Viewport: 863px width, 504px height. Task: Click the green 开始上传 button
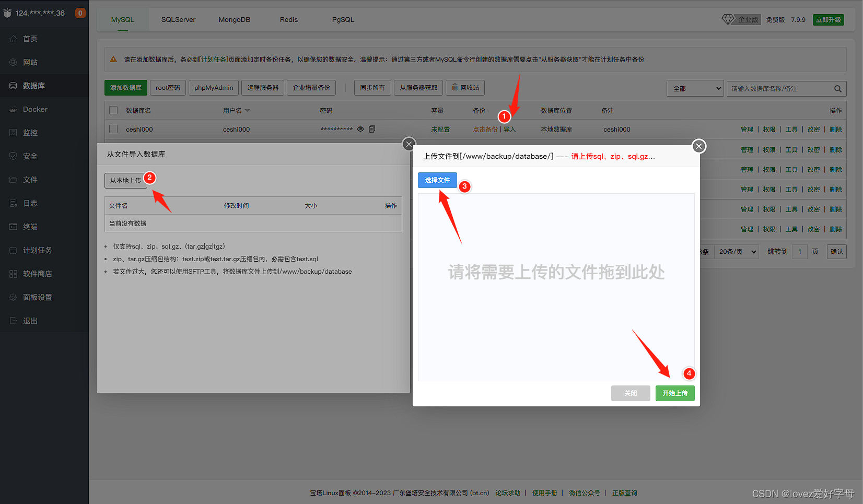point(675,393)
